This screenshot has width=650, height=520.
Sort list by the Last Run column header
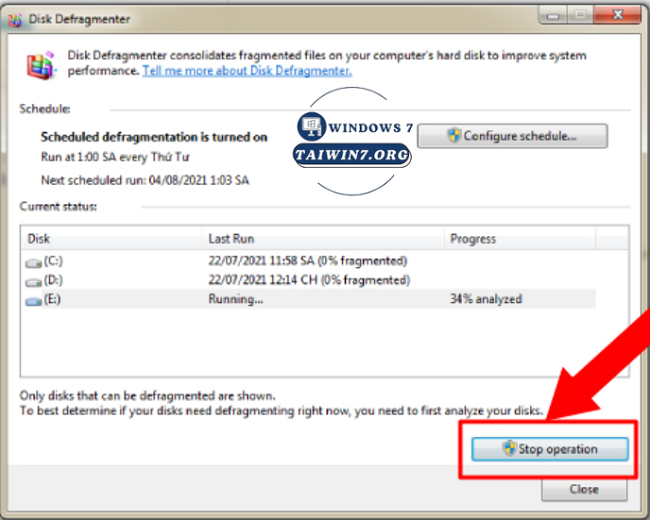point(322,239)
